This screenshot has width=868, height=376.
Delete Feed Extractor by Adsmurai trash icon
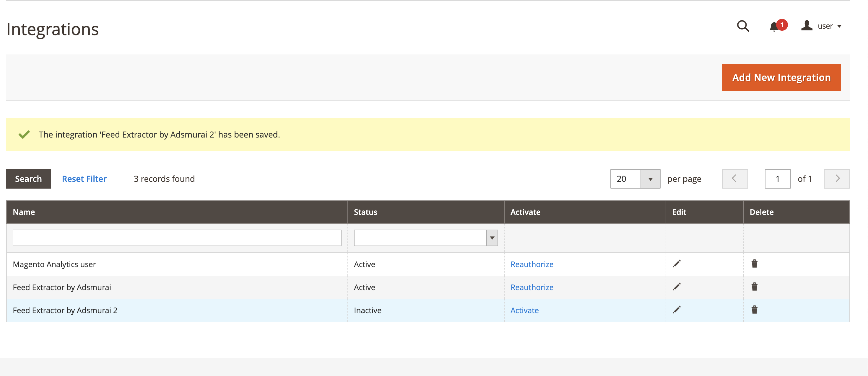click(755, 287)
